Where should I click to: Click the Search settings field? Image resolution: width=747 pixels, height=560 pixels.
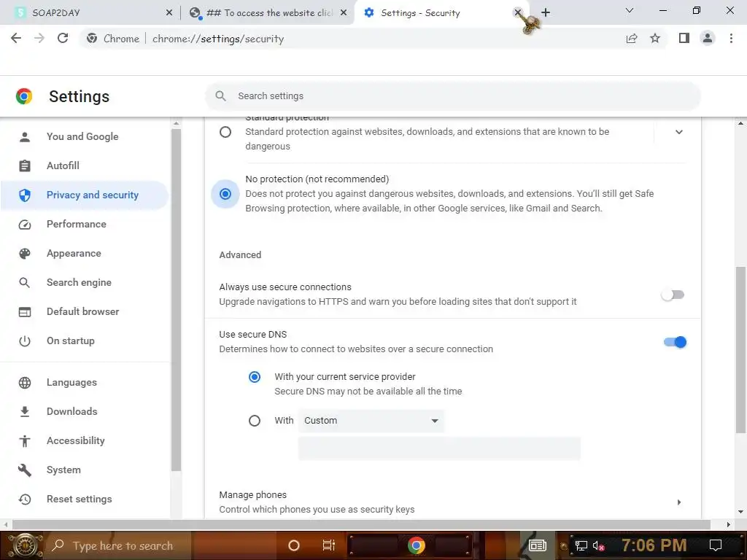(x=452, y=96)
